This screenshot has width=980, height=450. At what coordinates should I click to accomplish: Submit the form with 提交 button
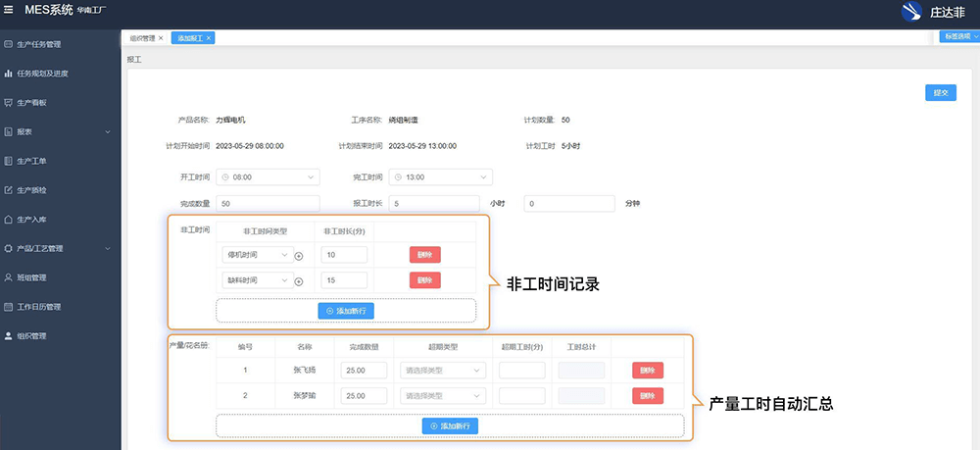(941, 92)
